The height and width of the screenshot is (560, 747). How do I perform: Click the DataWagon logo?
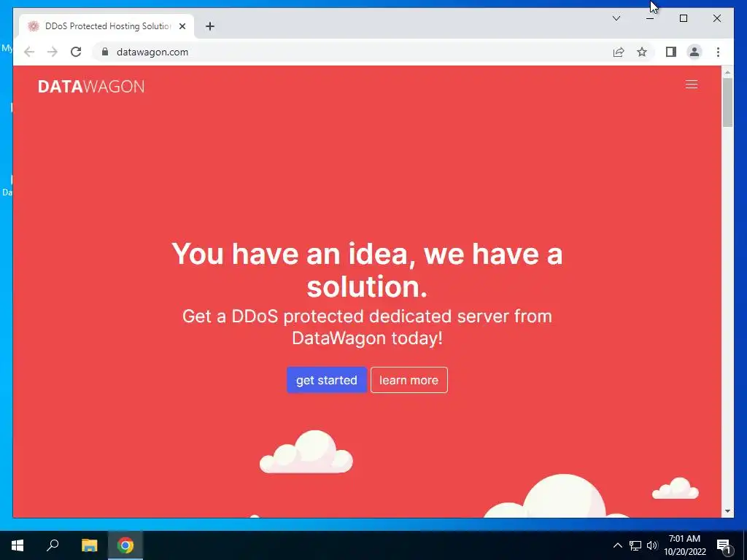pos(91,86)
